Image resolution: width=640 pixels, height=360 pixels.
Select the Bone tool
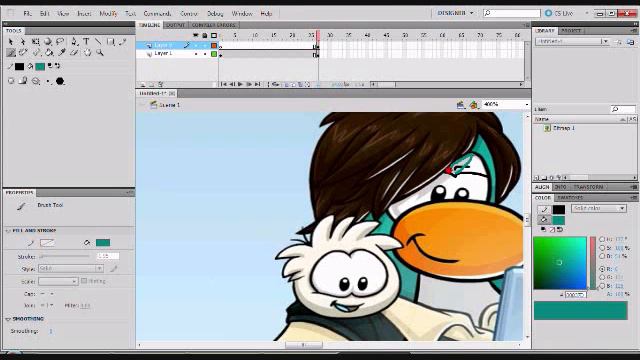(x=36, y=53)
